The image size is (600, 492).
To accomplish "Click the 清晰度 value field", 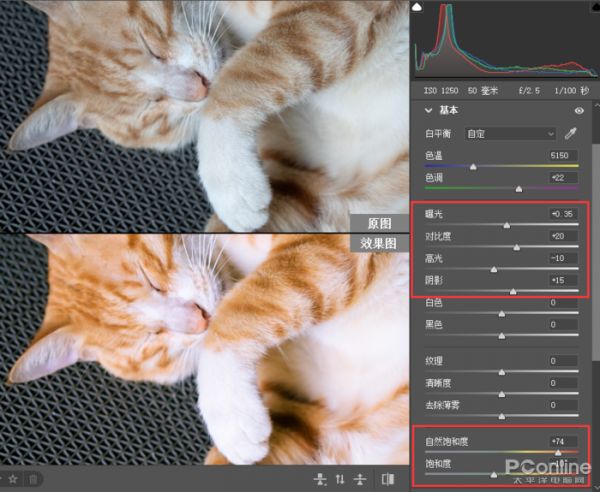I will [x=562, y=383].
